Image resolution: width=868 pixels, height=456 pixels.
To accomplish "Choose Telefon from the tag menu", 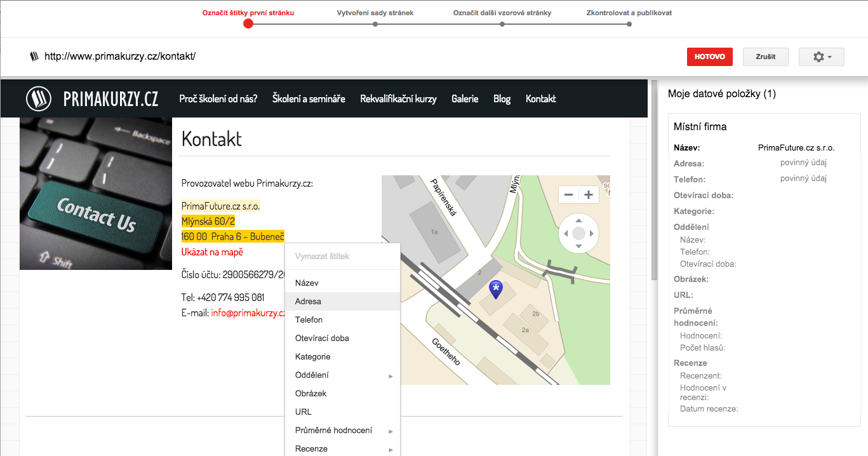I will click(x=343, y=320).
